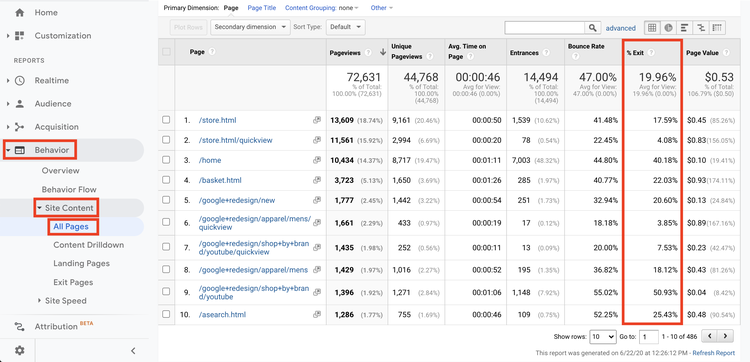Check the box for /store.html row
This screenshot has width=750, height=362.
pyautogui.click(x=166, y=120)
